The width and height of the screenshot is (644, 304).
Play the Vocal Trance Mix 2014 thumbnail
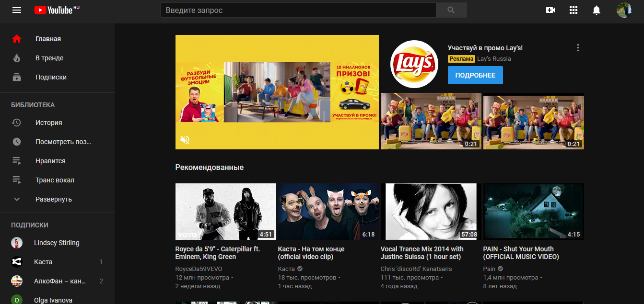431,212
